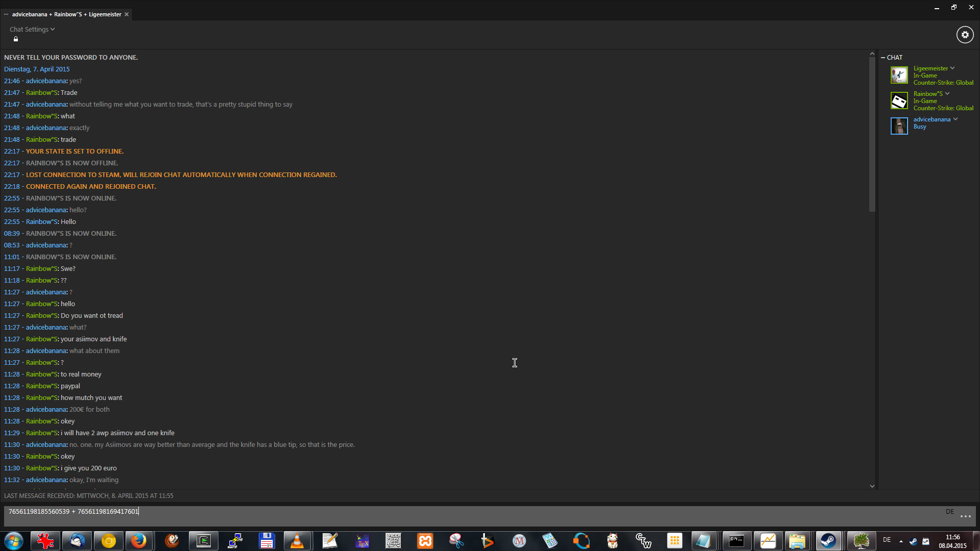The image size is (980, 551).
Task: Open dropdown arrow next to advicebanana
Action: (x=955, y=119)
